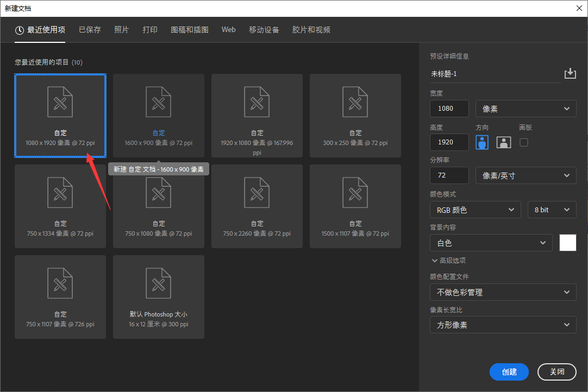
Task: Close the 新建文档 dialog window
Action: (579, 8)
